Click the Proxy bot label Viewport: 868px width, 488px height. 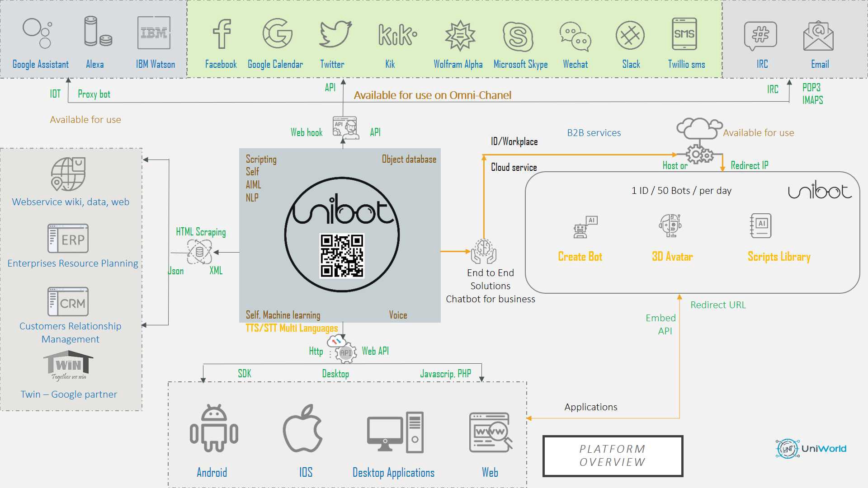94,94
